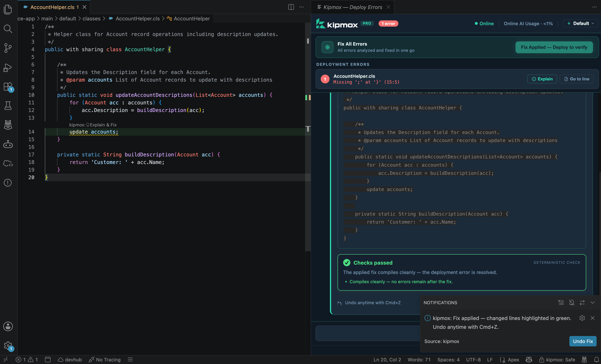601x364 pixels.
Task: Click Explain for AccountHelper.cls error
Action: (542, 79)
